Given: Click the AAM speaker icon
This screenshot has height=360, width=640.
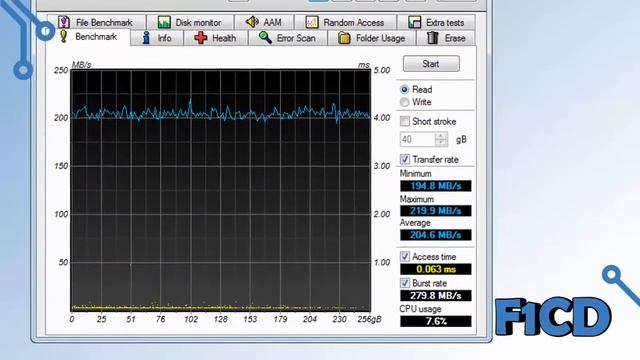Looking at the screenshot, I should coord(252,22).
